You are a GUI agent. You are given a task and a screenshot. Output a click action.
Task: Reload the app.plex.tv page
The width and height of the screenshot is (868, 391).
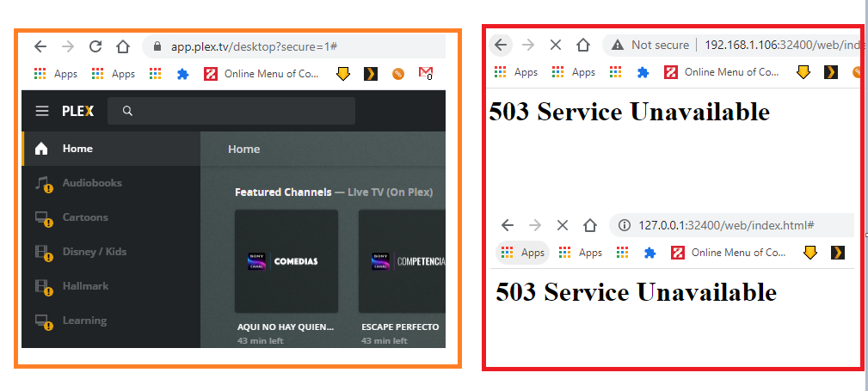point(95,46)
